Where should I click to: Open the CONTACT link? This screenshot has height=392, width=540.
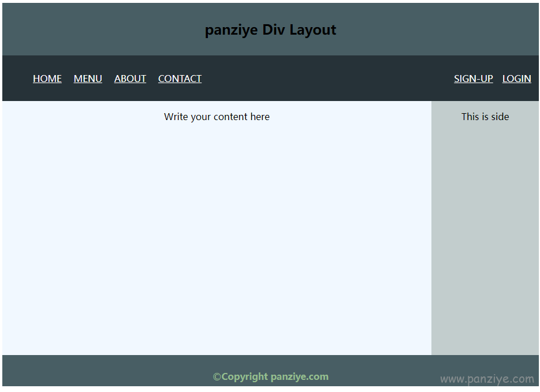point(180,79)
